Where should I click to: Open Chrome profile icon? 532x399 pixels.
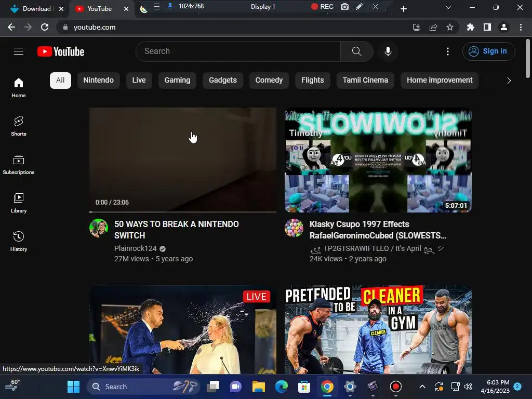(x=504, y=27)
